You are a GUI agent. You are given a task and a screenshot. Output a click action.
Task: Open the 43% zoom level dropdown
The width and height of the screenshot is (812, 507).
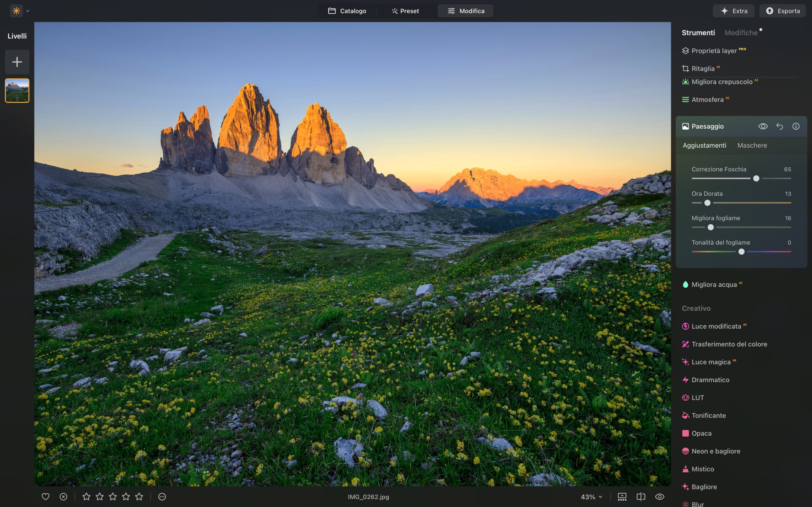pyautogui.click(x=591, y=497)
